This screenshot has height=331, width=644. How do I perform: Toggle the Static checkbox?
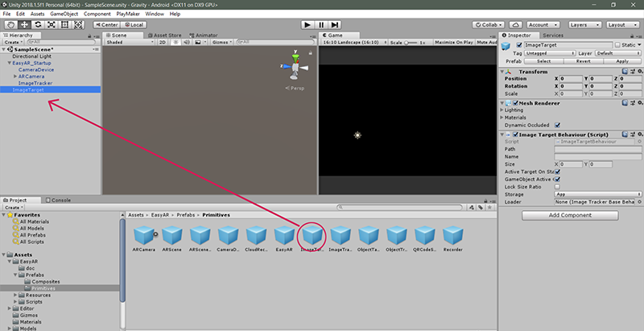617,45
